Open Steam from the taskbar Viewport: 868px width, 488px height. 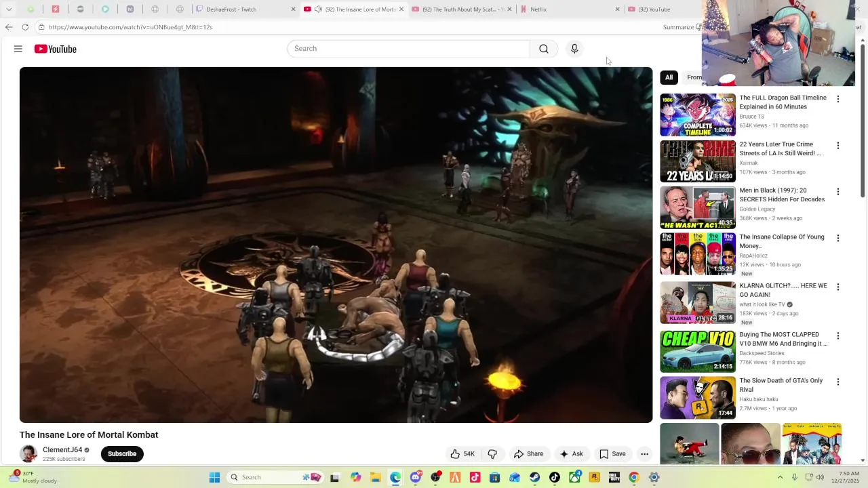click(x=535, y=477)
